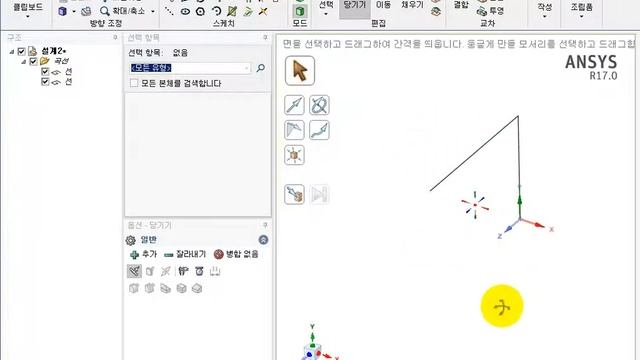This screenshot has width=640, height=360.
Task: Select the 잘라내기 cut option
Action: tap(185, 254)
